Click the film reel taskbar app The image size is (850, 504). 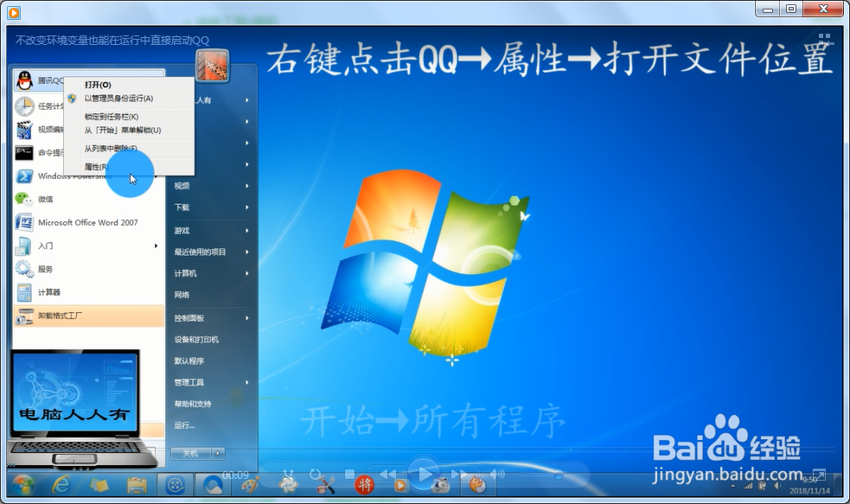[175, 485]
